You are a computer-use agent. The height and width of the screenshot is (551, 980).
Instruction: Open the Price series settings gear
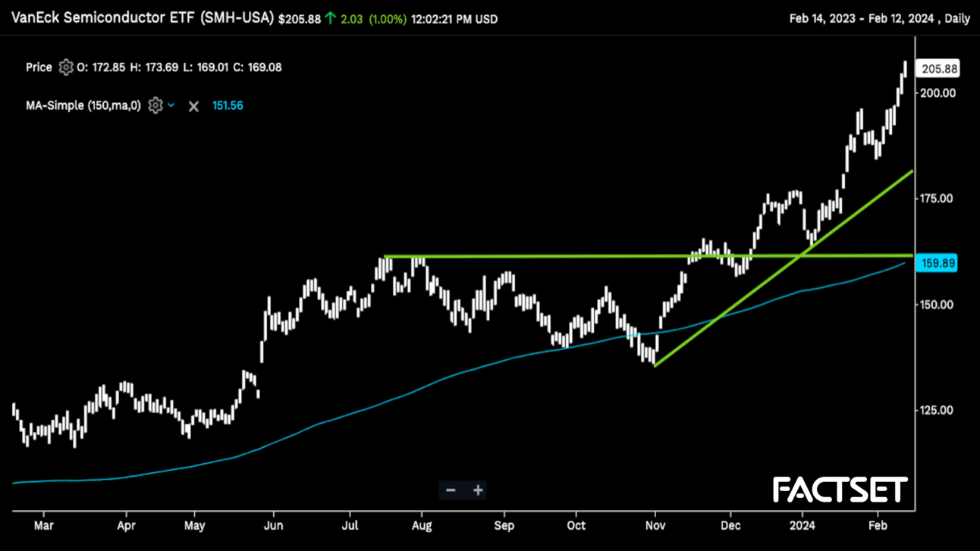tap(66, 67)
